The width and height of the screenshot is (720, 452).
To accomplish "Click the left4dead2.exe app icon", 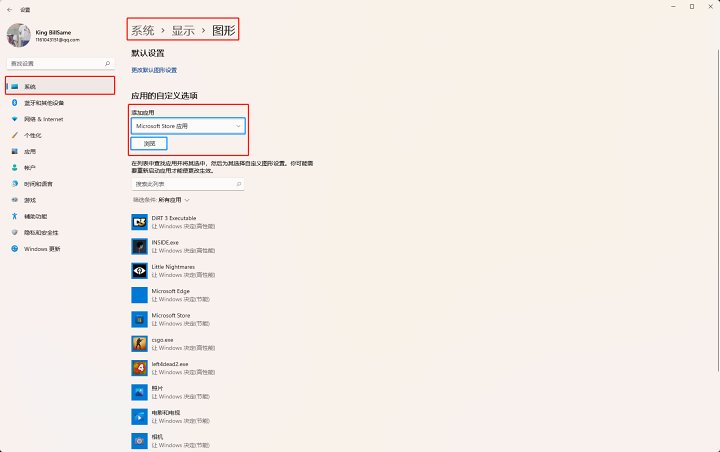I will (139, 368).
